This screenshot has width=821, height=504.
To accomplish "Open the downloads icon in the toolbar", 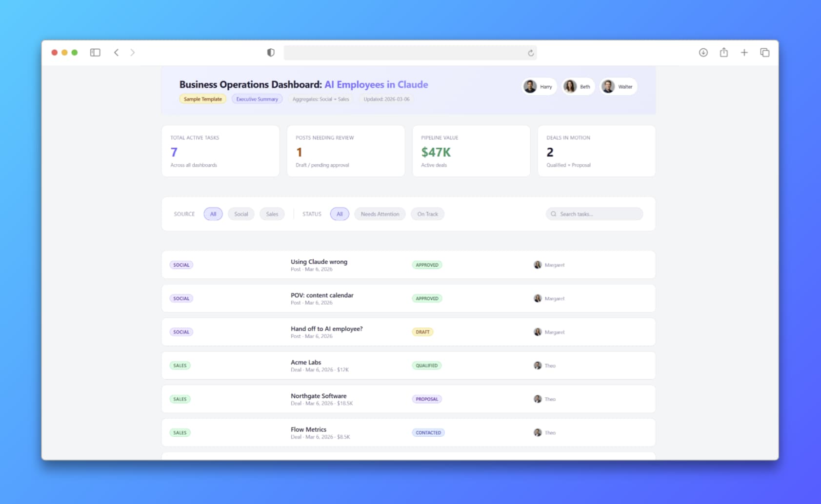I will click(x=703, y=53).
